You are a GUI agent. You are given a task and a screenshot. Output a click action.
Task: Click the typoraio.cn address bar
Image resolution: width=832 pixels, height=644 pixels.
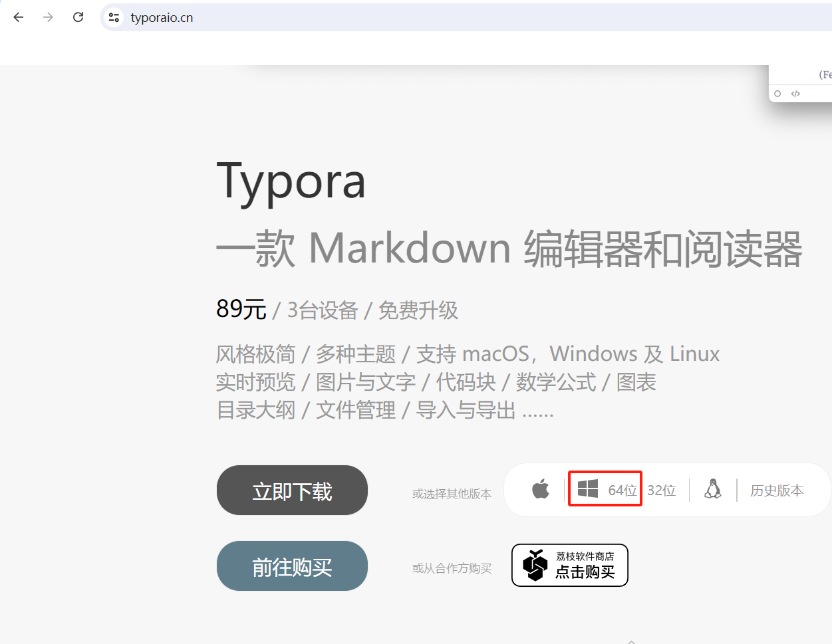pos(466,17)
